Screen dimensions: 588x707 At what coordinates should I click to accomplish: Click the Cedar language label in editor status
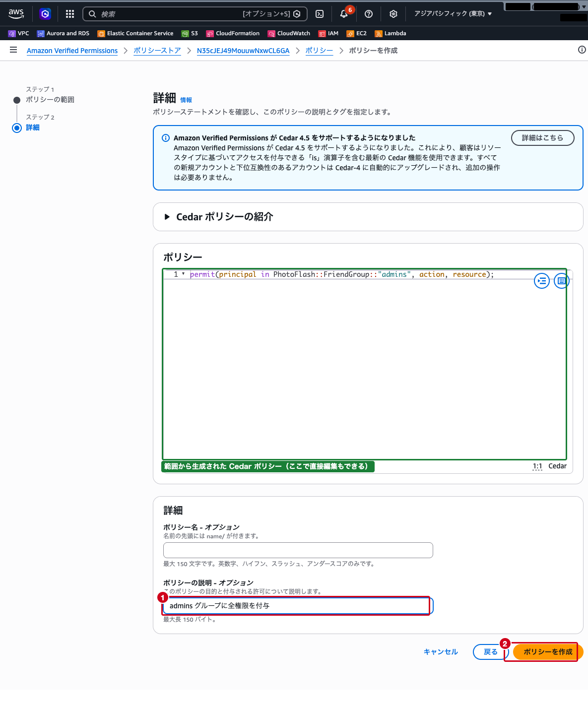pyautogui.click(x=557, y=466)
